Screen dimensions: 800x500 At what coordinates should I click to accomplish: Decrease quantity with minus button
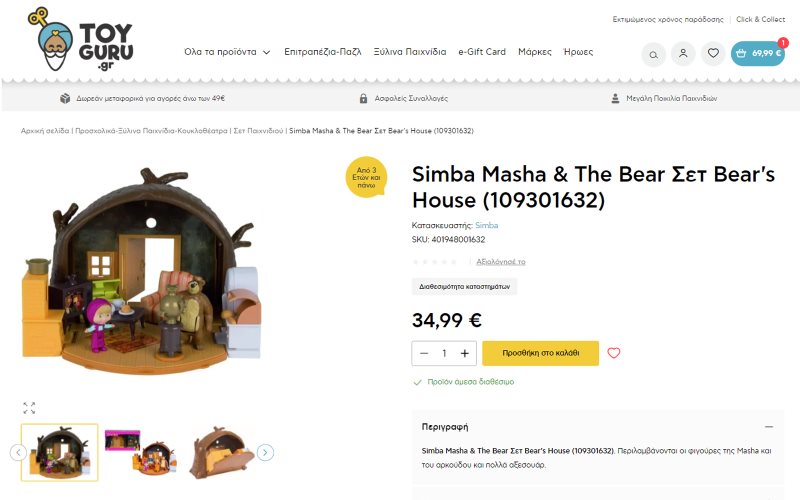pos(424,353)
